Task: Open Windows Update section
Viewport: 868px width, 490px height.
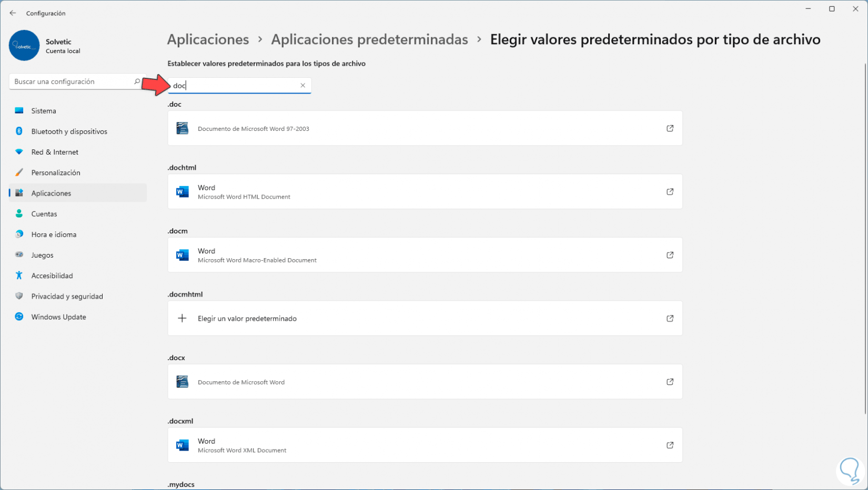Action: (x=78, y=317)
